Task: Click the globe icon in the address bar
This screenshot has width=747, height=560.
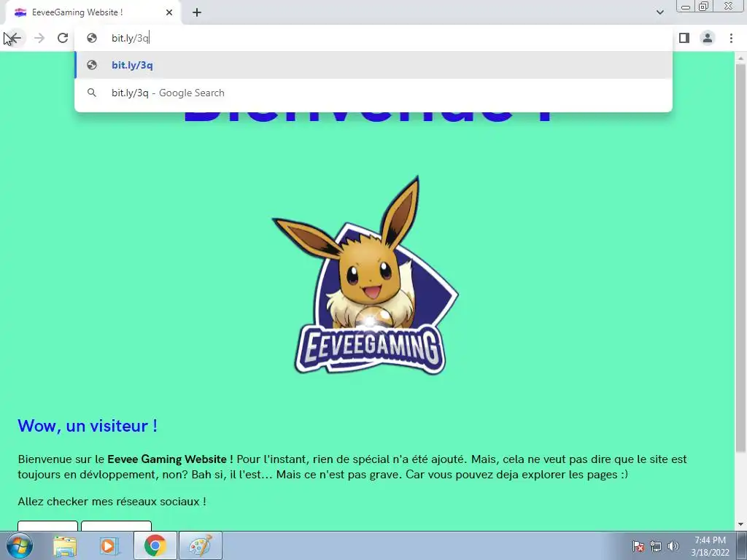Action: 92,38
